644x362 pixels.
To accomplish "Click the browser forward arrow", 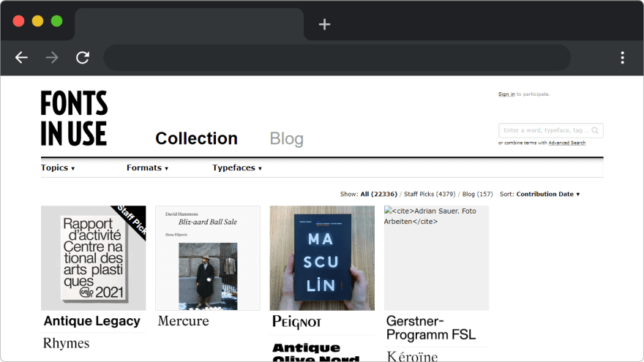I will tap(52, 58).
